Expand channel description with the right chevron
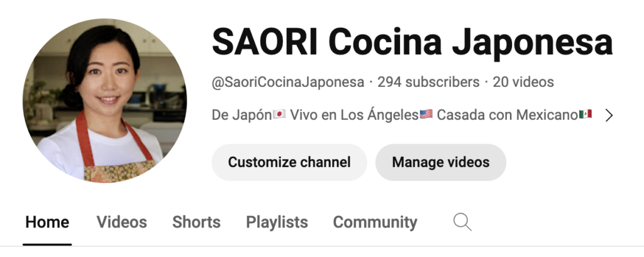The width and height of the screenshot is (644, 257). pos(609,115)
